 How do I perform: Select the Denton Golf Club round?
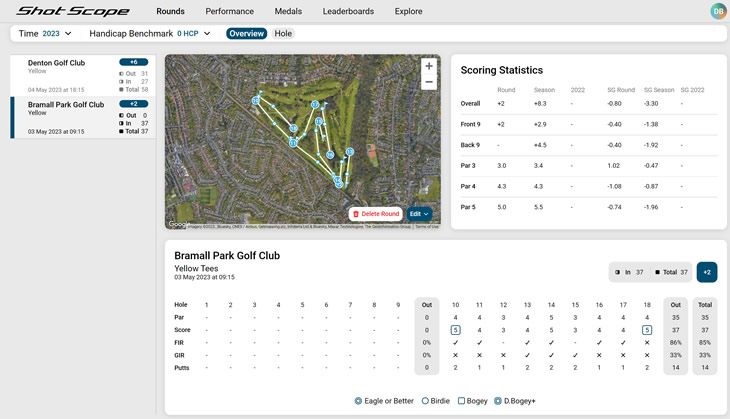[x=83, y=75]
